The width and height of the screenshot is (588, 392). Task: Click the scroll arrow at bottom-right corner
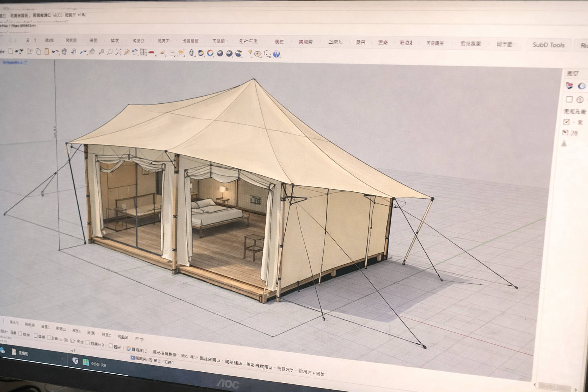575,389
